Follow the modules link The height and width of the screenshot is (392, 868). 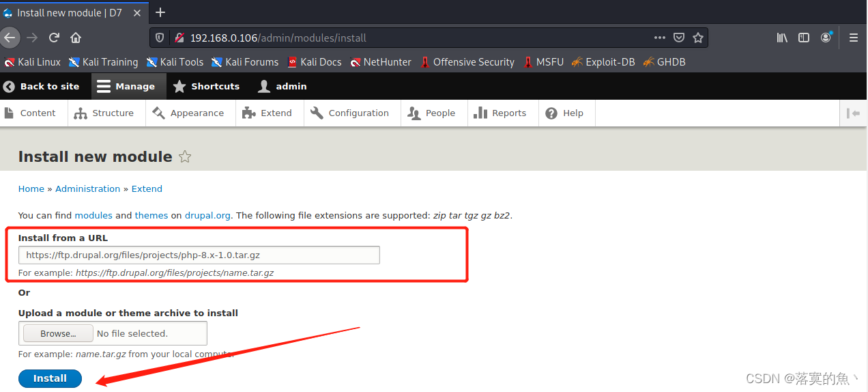tap(93, 215)
